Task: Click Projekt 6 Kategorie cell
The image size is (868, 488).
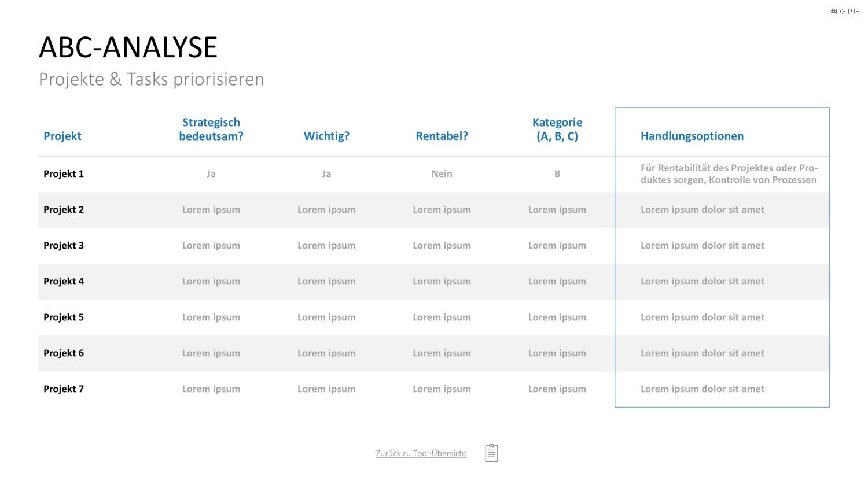Action: click(557, 353)
